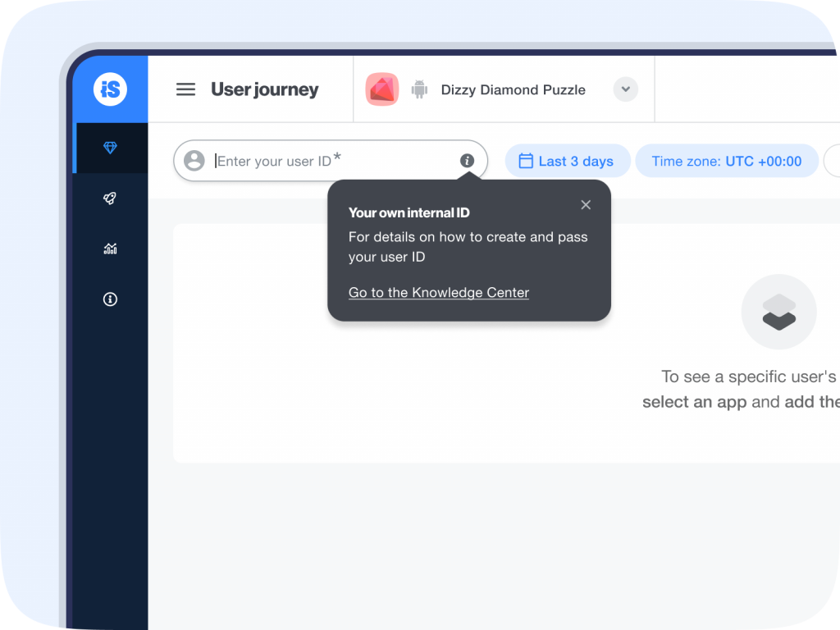The image size is (840, 630).
Task: Click the iS logo in the sidebar
Action: click(111, 89)
